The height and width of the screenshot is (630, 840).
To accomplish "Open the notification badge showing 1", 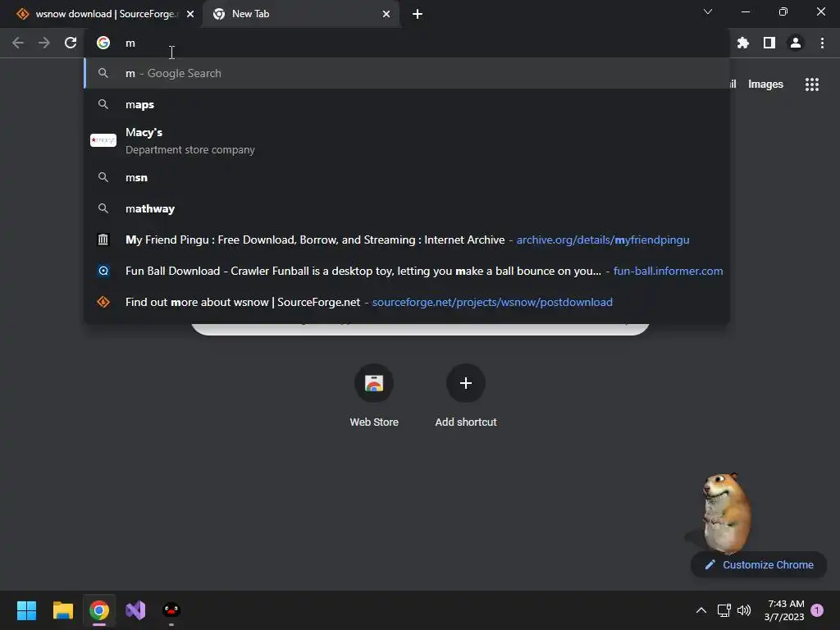I will [818, 610].
